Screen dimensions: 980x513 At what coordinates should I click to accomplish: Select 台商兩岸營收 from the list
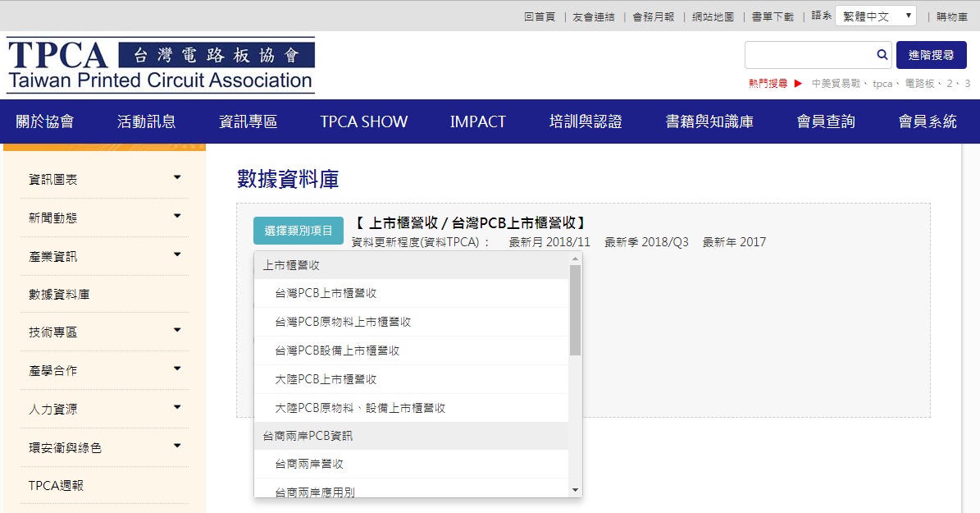click(x=411, y=464)
